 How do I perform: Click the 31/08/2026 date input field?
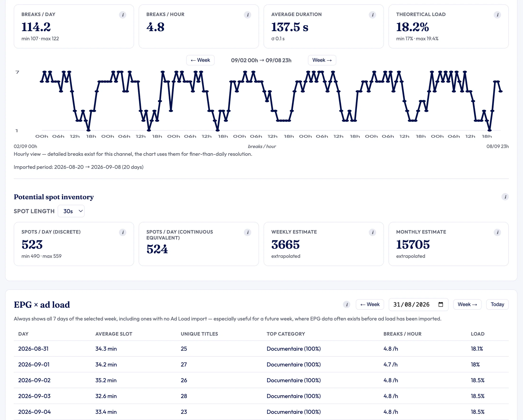point(418,304)
